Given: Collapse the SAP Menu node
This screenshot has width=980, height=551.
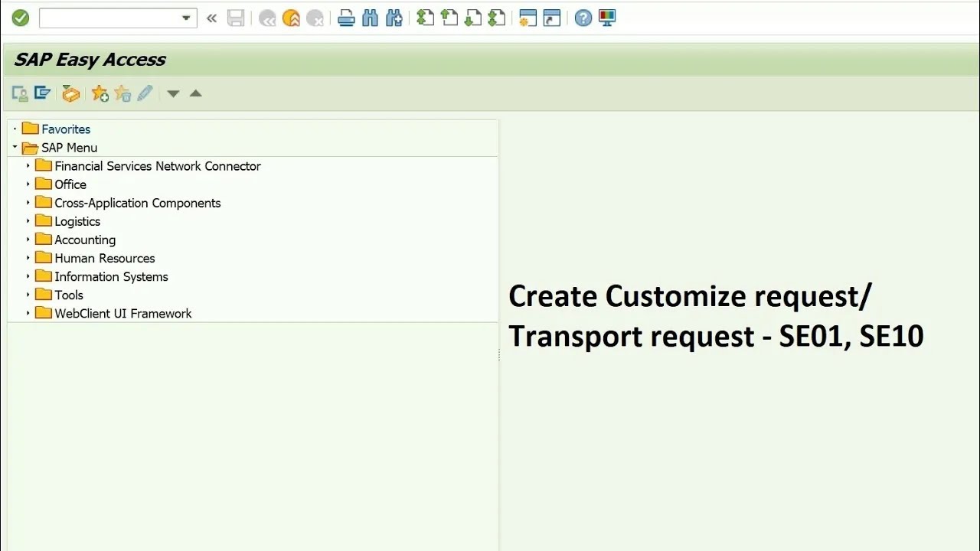Looking at the screenshot, I should click(15, 147).
